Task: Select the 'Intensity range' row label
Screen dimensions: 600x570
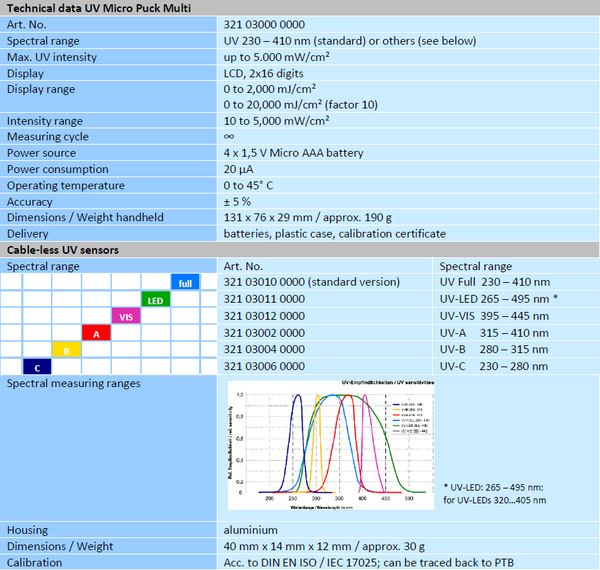Action: click(44, 121)
